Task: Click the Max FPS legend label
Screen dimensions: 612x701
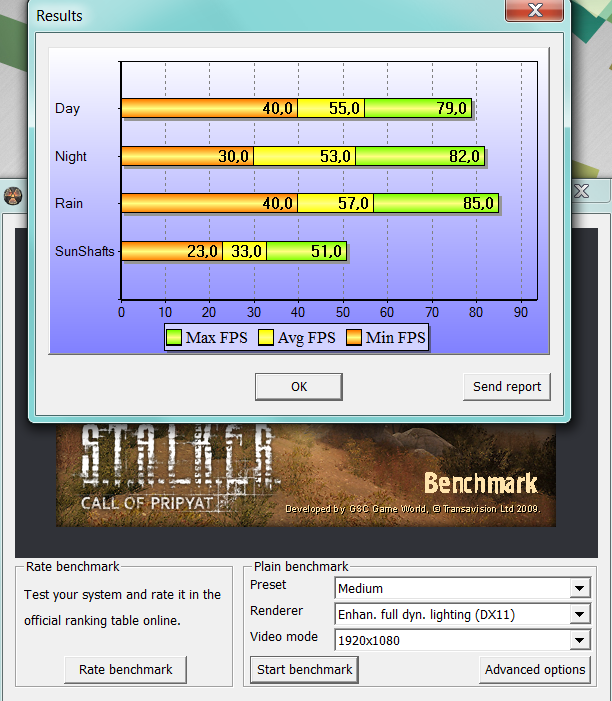Action: tap(216, 338)
